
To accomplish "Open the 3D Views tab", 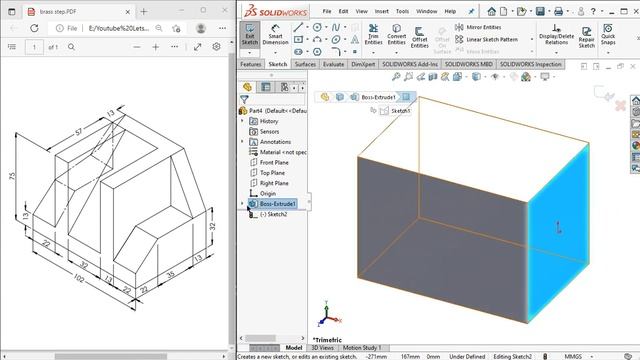I will pyautogui.click(x=322, y=348).
